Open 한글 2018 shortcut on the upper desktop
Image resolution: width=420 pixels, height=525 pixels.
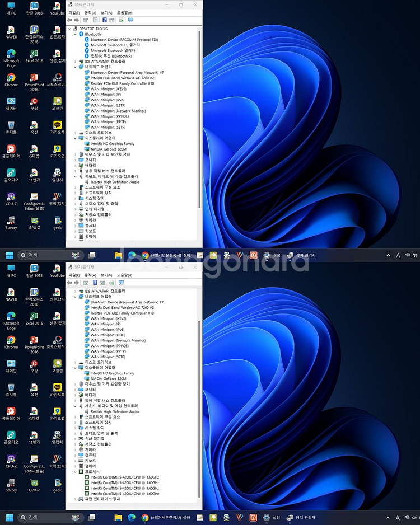(34, 8)
